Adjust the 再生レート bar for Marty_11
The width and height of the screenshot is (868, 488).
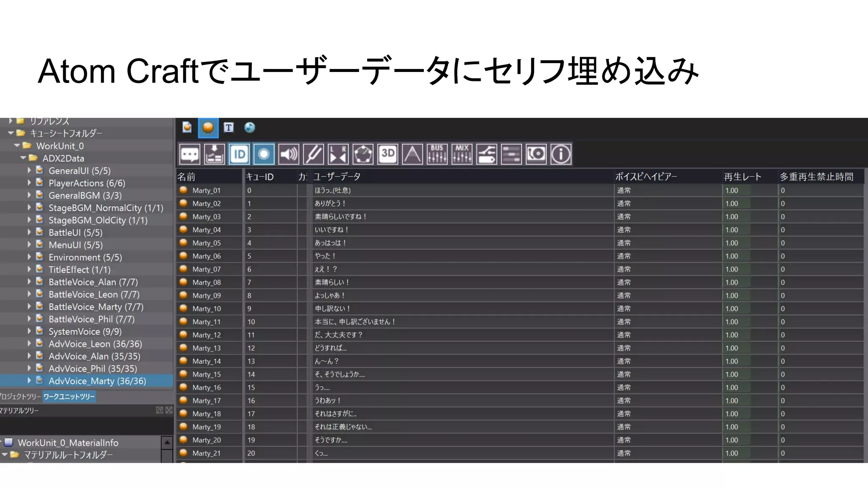[x=750, y=322]
